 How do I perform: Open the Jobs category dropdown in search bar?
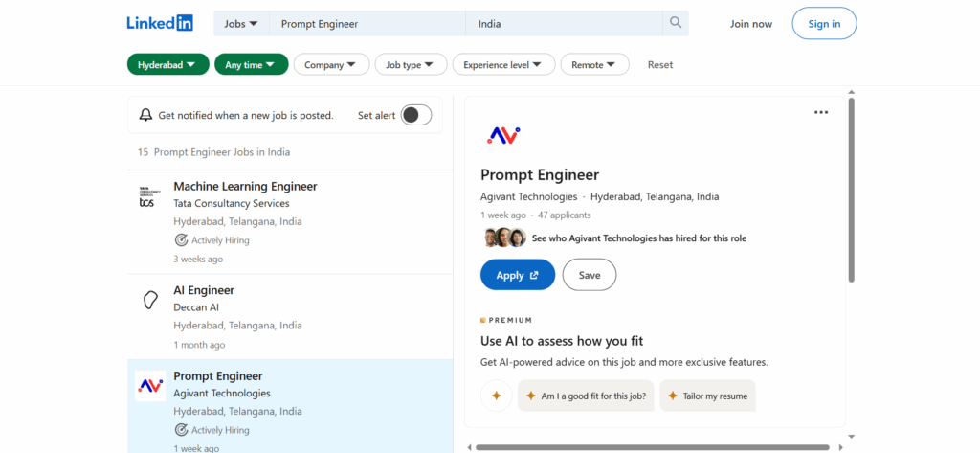[241, 23]
